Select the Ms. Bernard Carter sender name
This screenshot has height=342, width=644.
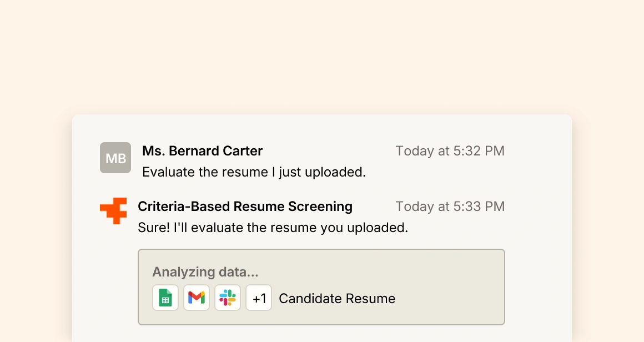[202, 151]
